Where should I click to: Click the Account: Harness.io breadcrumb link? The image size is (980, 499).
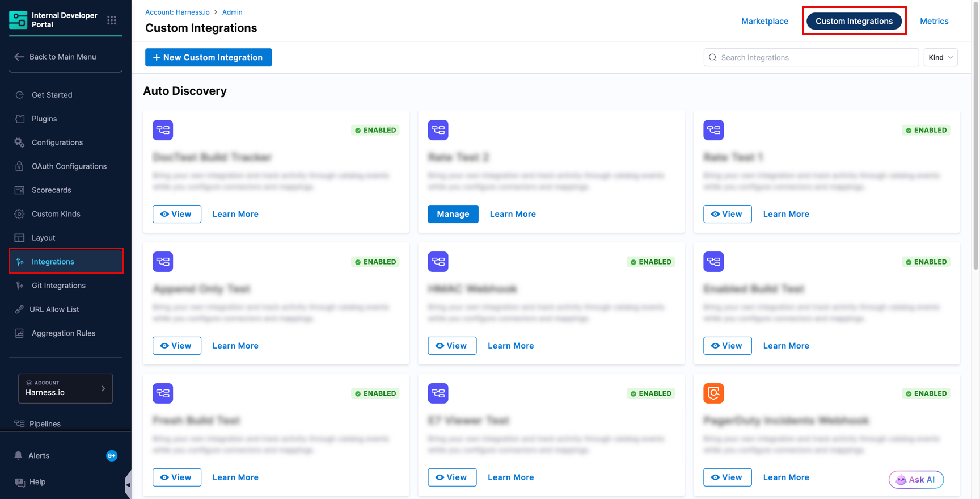(178, 12)
